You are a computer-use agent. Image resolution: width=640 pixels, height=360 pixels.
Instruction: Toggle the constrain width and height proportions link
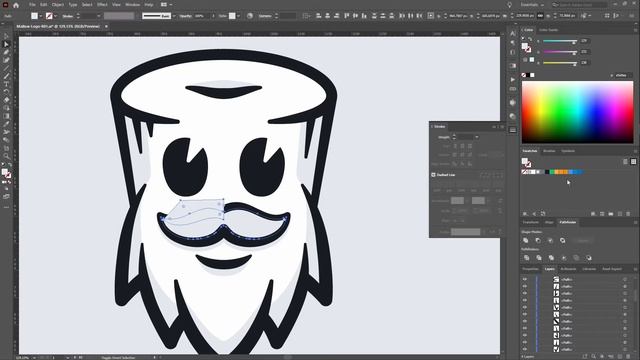click(x=540, y=16)
